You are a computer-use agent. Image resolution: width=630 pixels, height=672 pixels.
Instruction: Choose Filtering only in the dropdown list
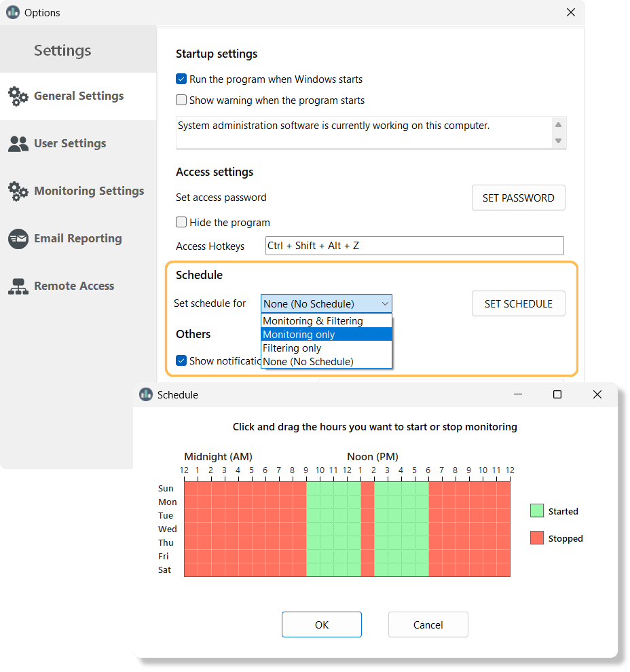(x=292, y=348)
